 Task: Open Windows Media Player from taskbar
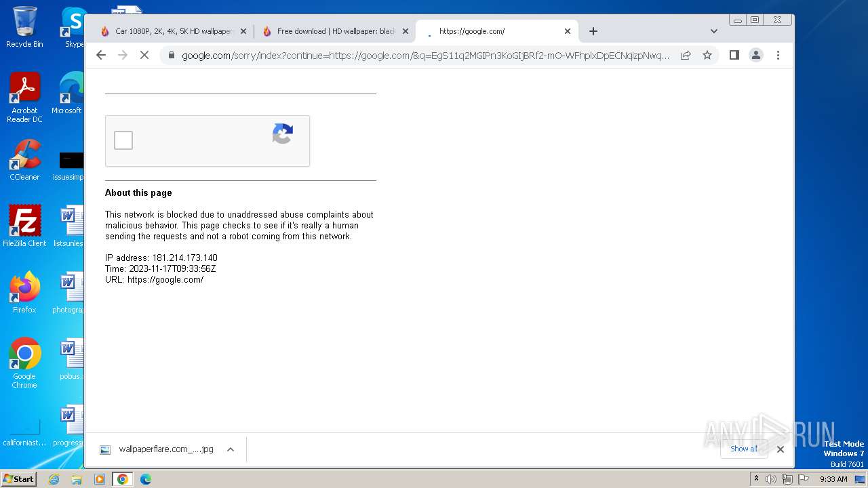coord(100,479)
